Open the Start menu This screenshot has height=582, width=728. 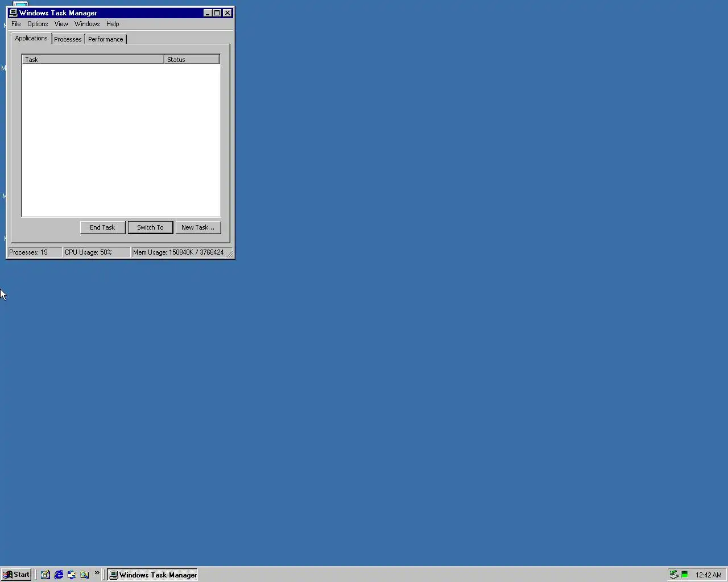(x=16, y=575)
